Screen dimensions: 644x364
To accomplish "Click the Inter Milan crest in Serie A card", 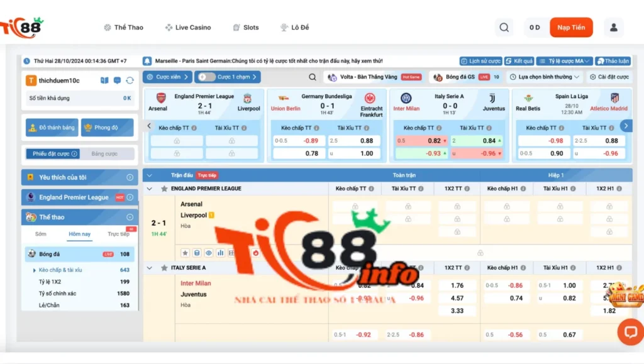I will [x=406, y=98].
